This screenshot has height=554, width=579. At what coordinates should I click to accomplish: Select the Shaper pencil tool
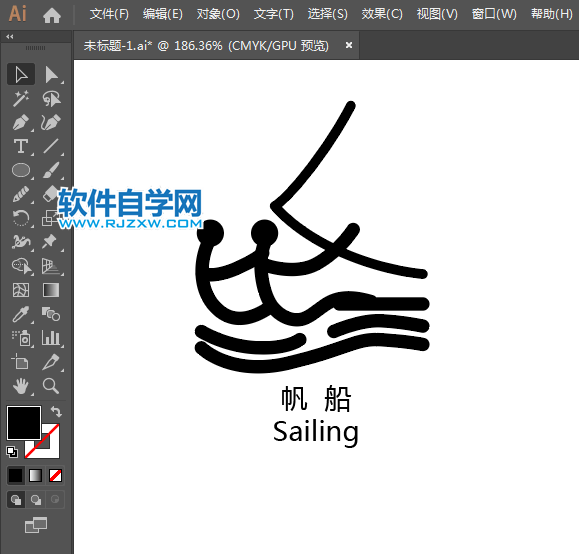click(21, 194)
